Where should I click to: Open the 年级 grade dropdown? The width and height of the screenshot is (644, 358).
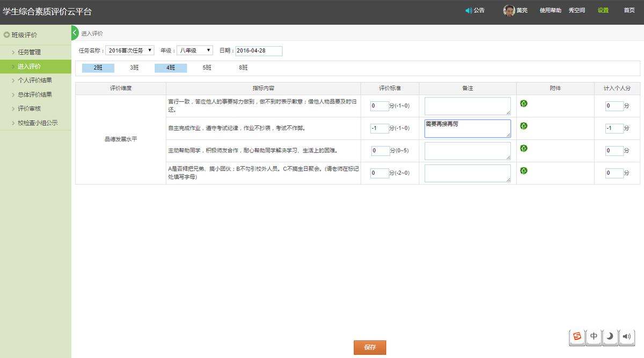coord(194,50)
